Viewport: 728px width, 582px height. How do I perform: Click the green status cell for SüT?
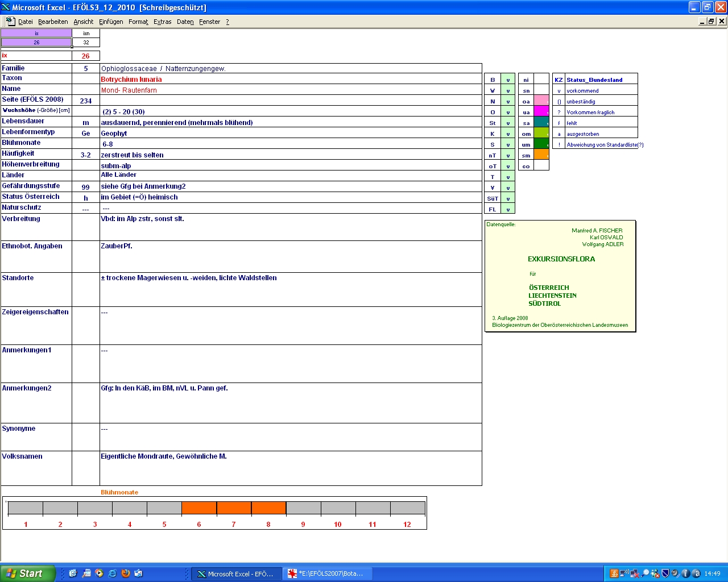tap(508, 198)
